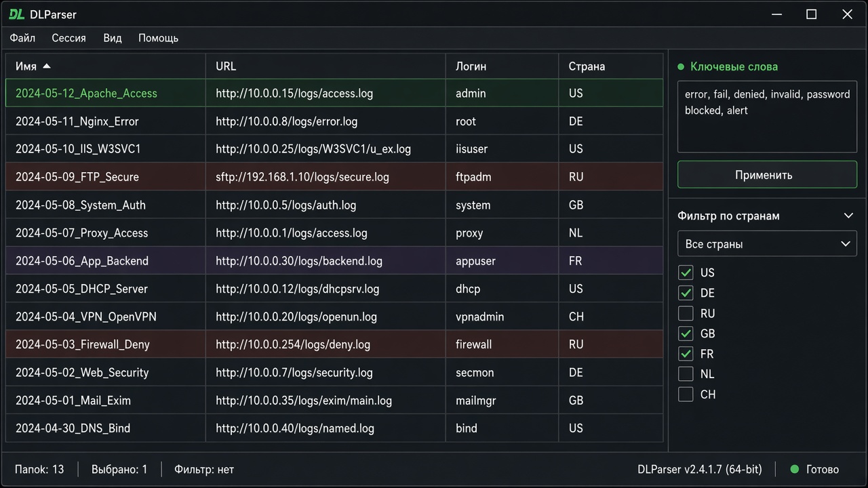Click into the keywords text field
The height and width of the screenshot is (488, 868).
coord(767,117)
